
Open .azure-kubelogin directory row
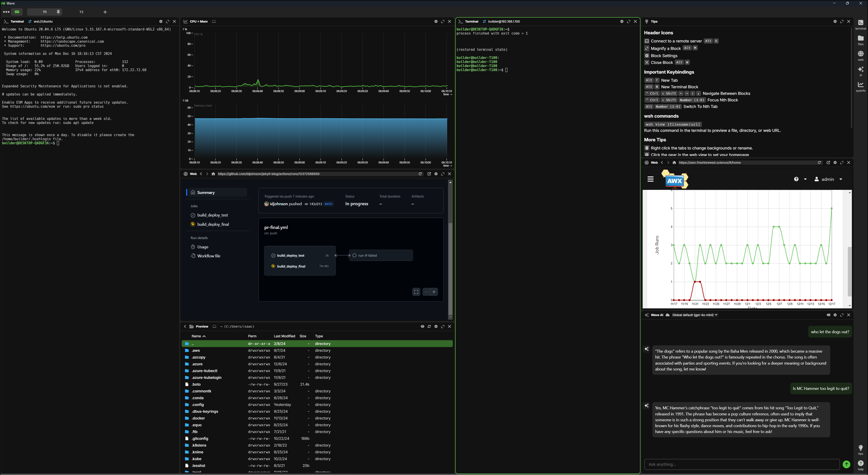tap(317, 378)
